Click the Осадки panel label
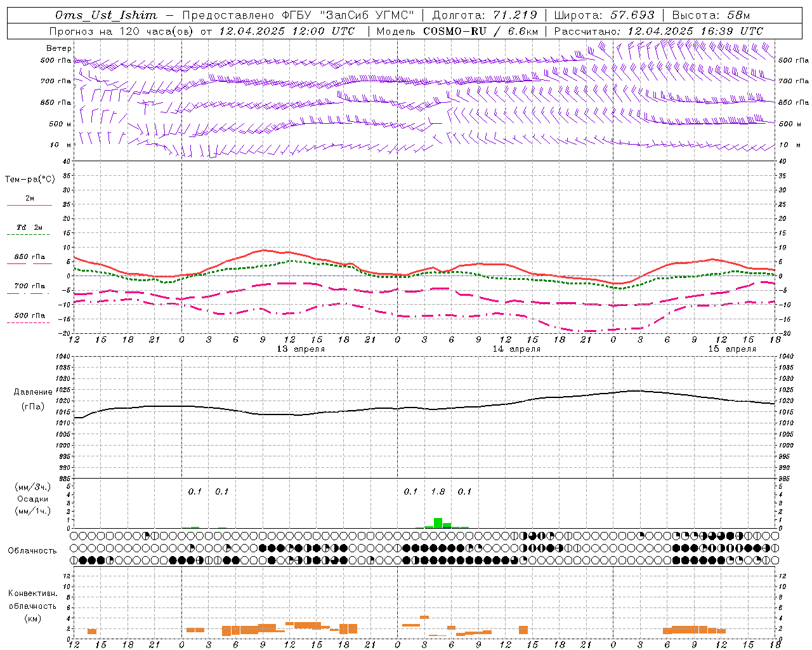Image resolution: width=812 pixels, height=650 pixels. [33, 499]
